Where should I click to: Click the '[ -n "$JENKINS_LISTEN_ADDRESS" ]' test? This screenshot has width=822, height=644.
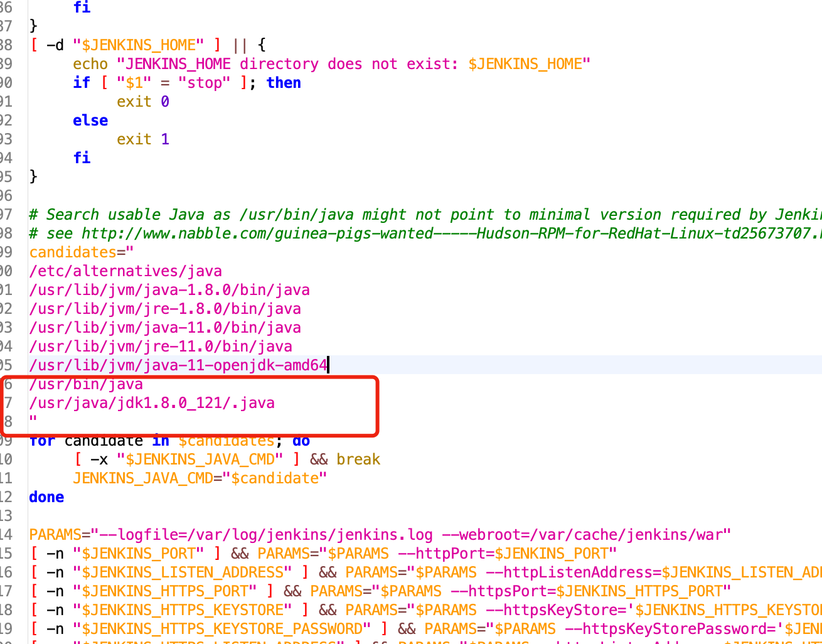pos(169,572)
